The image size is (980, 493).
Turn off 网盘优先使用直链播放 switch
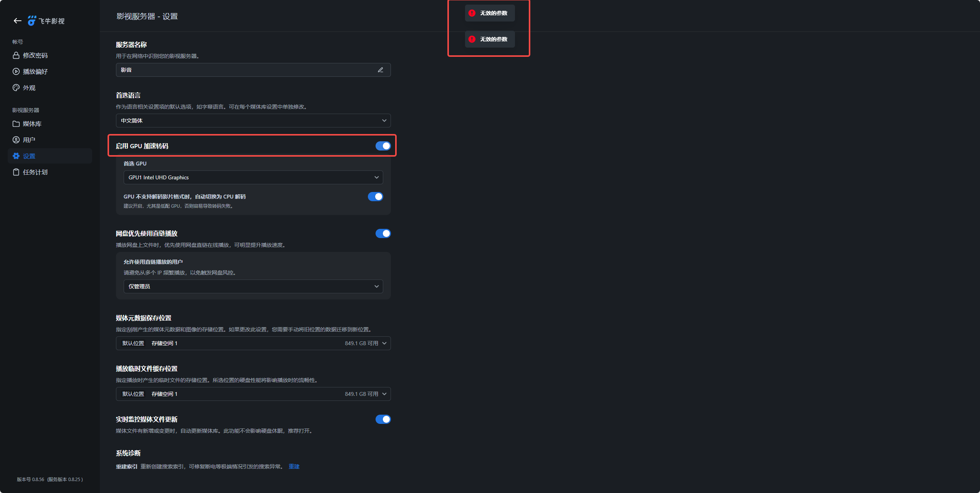[x=383, y=233]
